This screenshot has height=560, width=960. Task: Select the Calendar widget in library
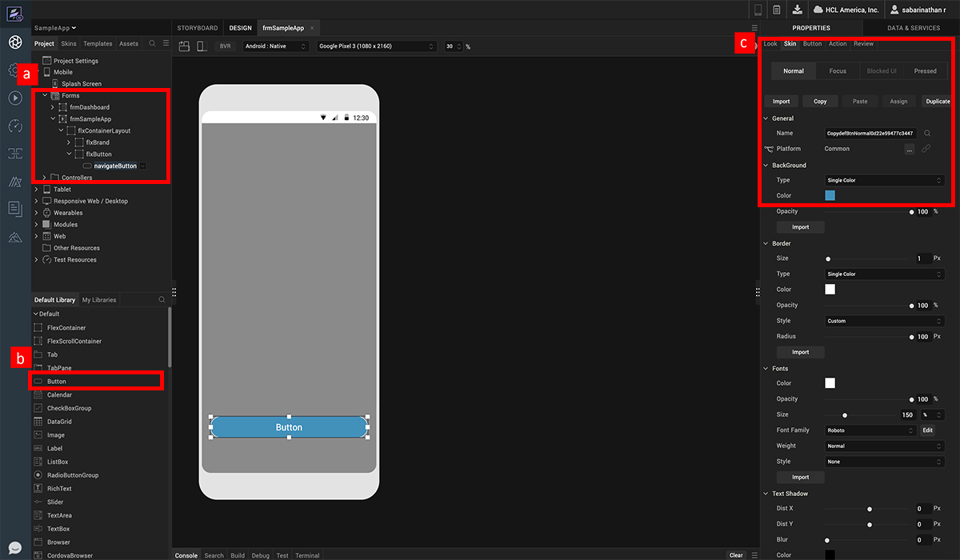click(59, 395)
